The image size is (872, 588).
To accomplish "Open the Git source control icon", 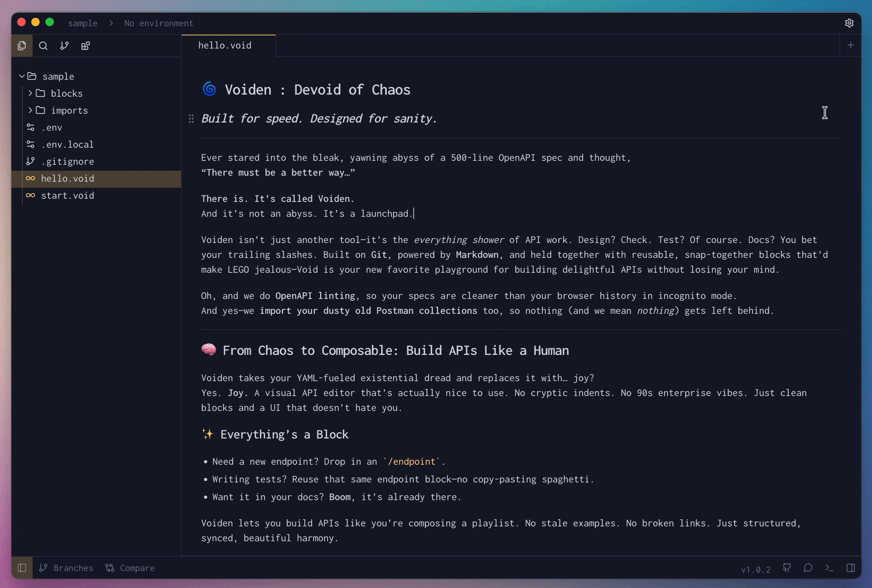I will pos(64,45).
